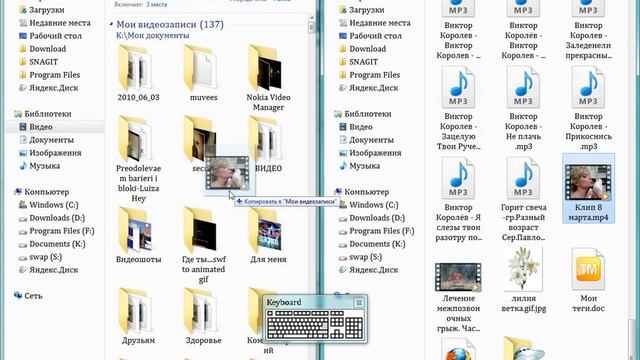
Task: Select the 'Клип 8 марта.mp4' video file
Action: [588, 189]
